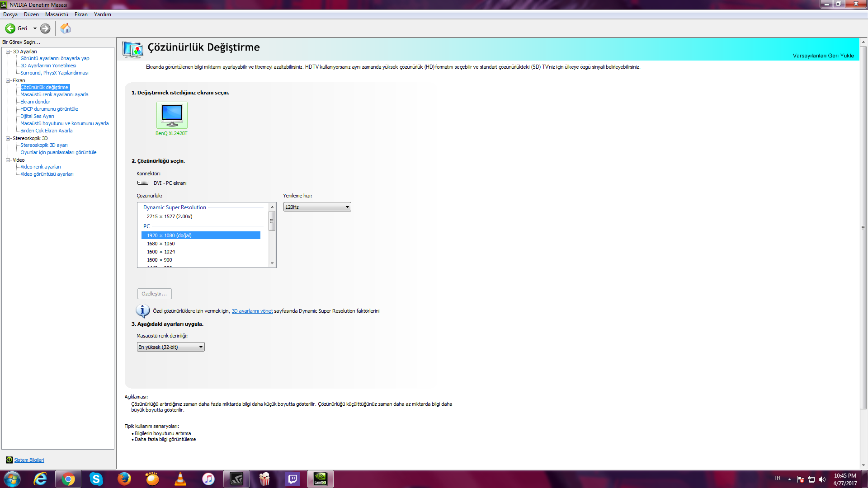Collapse the Ekran tree node
Screen dimensions: 868x488
8,80
